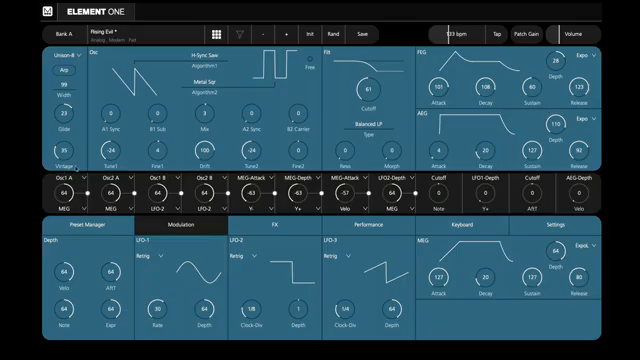This screenshot has height=360, width=640.
Task: Click the Element One logo icon
Action: click(48, 11)
